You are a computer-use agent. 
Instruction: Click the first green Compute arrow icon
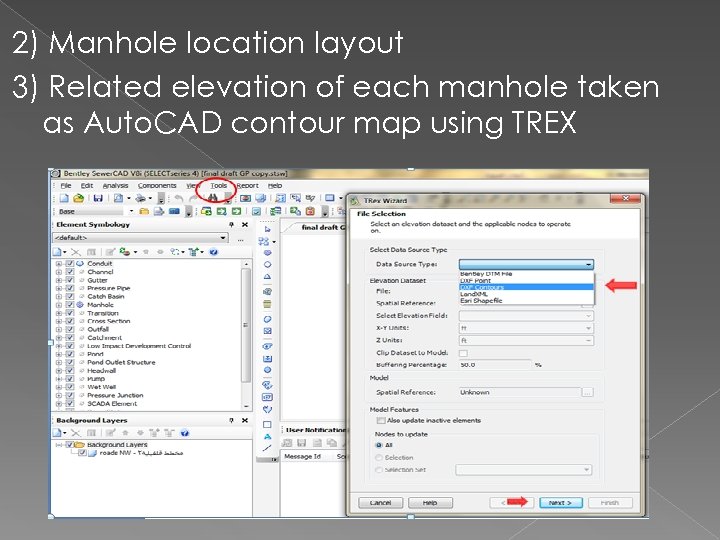point(222,211)
